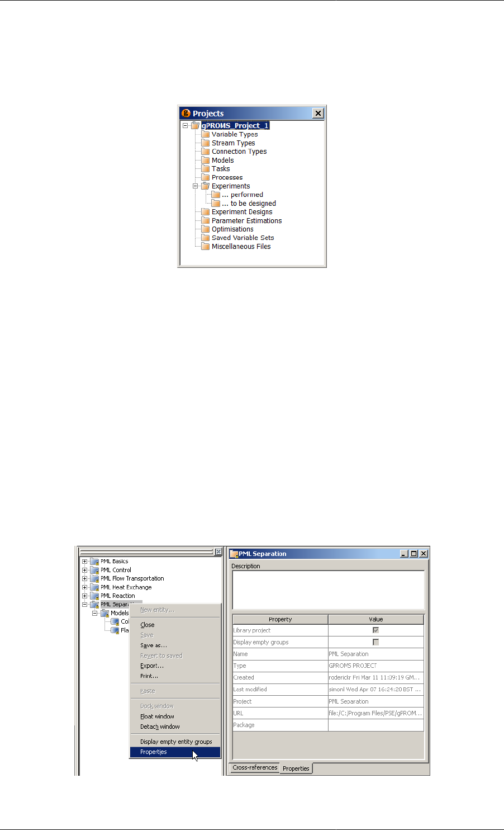Click the Models group folder icon under PML Separation
This screenshot has width=504, height=830.
(x=104, y=614)
